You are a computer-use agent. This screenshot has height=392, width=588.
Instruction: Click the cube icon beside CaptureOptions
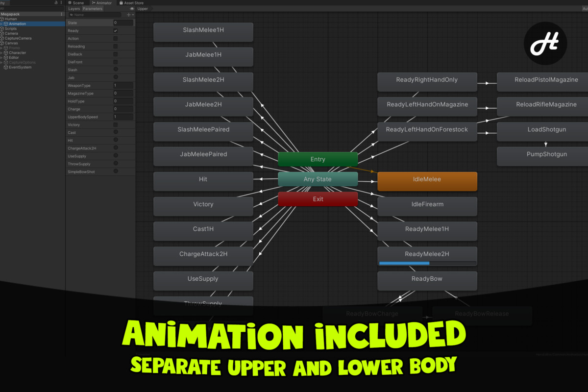coord(6,63)
